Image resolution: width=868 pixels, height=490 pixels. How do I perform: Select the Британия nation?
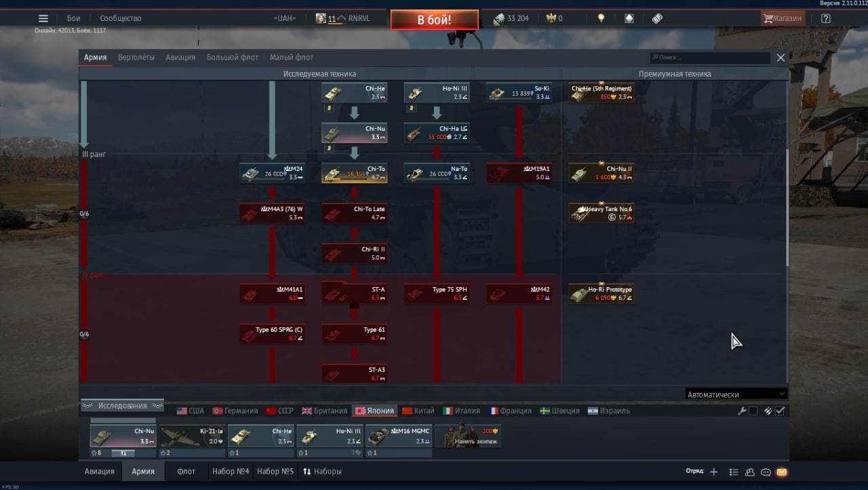[323, 411]
